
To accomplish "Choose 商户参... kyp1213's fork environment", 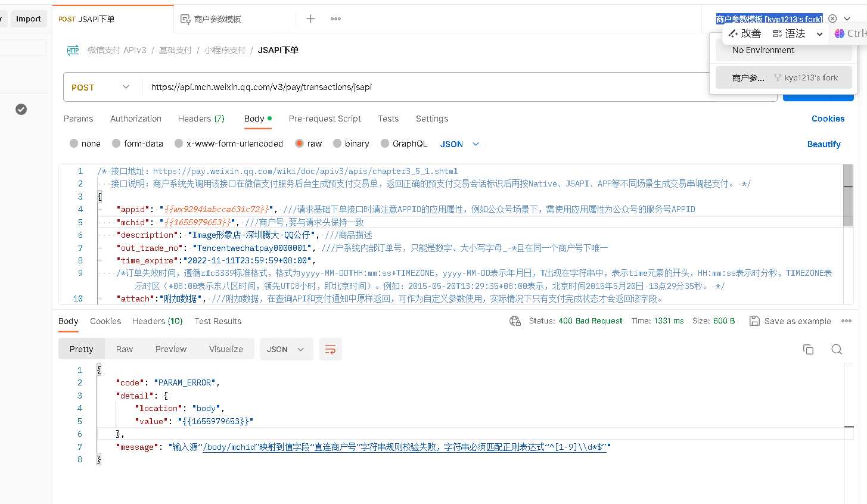I will point(784,77).
